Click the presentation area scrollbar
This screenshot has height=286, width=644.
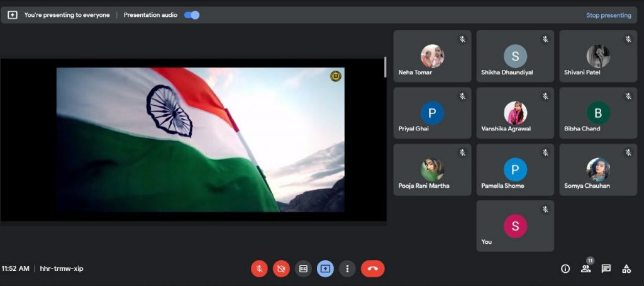pos(385,67)
